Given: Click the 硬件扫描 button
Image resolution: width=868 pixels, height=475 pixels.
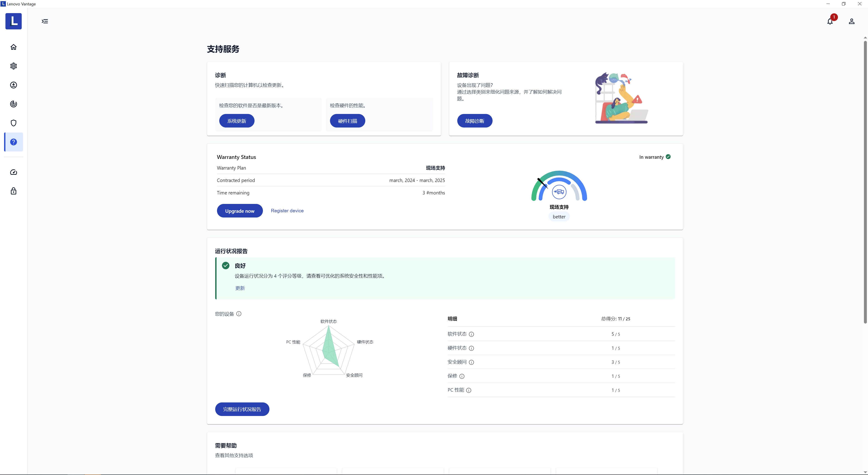Looking at the screenshot, I should [347, 121].
